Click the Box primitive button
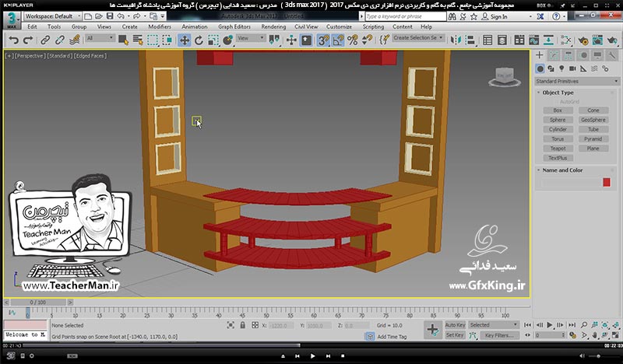This screenshot has width=623, height=364. 558,110
